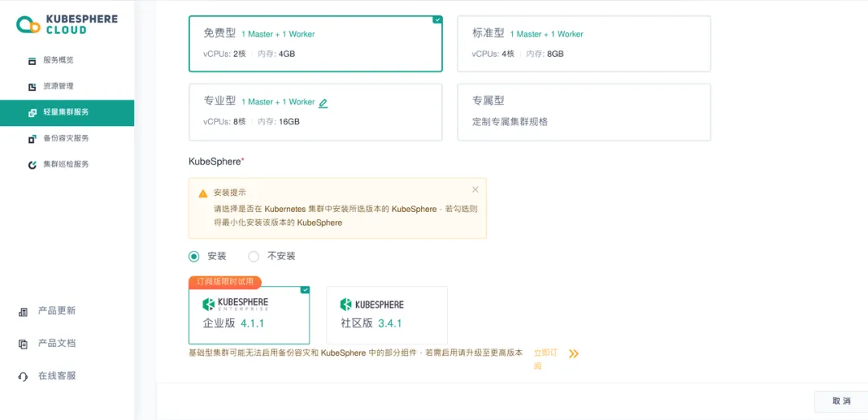Click the 立即订阅 link
Screen dimensions: 868x420
(x=545, y=359)
